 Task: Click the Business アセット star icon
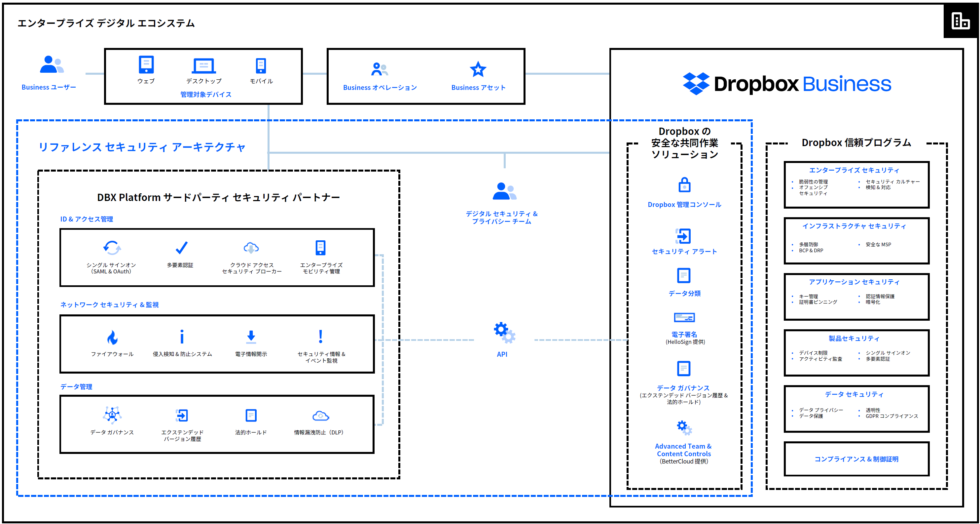point(478,69)
